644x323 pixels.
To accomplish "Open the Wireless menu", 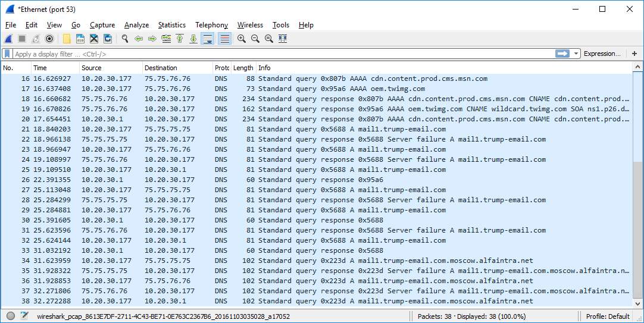I will pyautogui.click(x=250, y=25).
